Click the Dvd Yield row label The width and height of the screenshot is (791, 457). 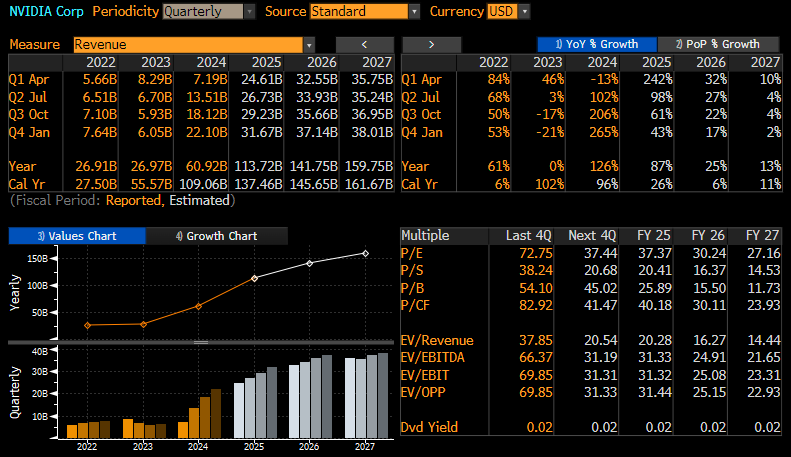pyautogui.click(x=429, y=427)
